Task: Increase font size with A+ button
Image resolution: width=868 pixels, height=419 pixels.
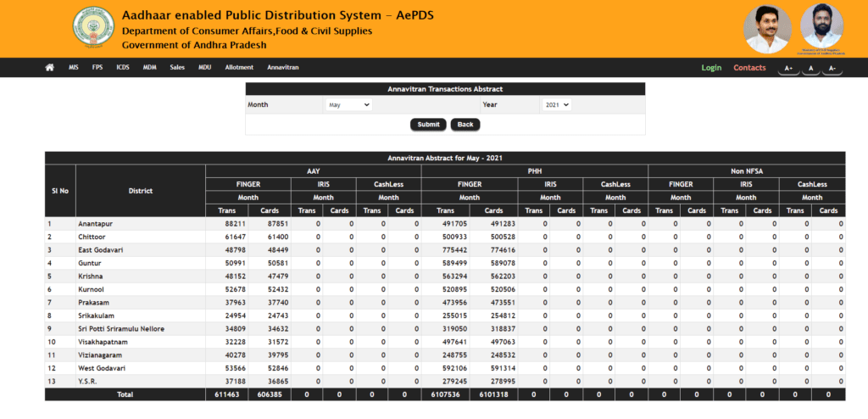Action: click(789, 69)
